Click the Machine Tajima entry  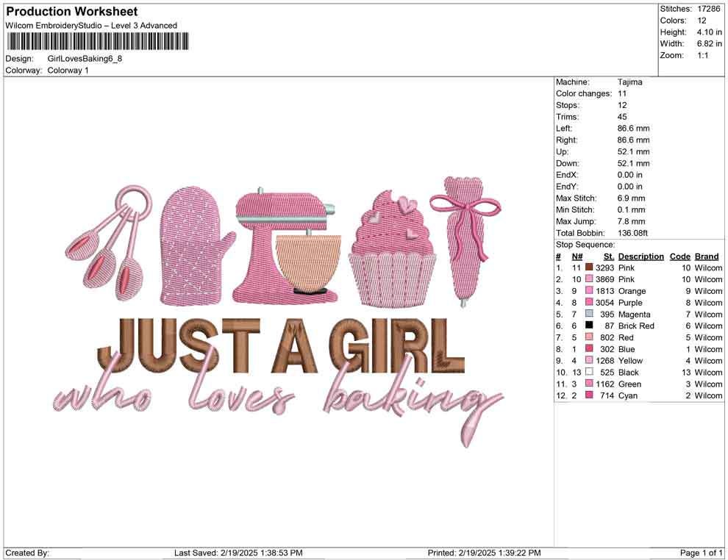pos(628,82)
